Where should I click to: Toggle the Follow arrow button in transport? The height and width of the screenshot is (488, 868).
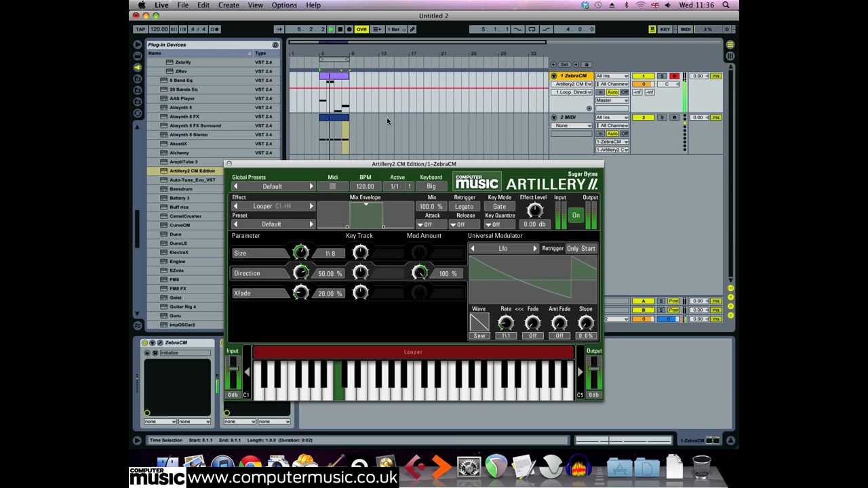(x=279, y=29)
